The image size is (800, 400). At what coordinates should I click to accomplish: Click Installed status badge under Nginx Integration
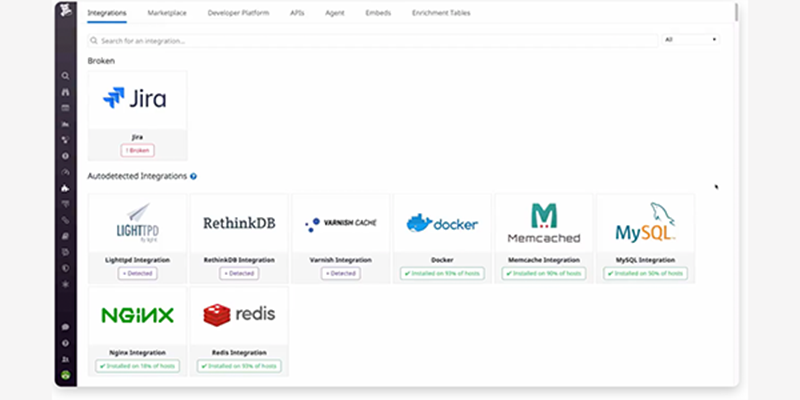[x=137, y=366]
